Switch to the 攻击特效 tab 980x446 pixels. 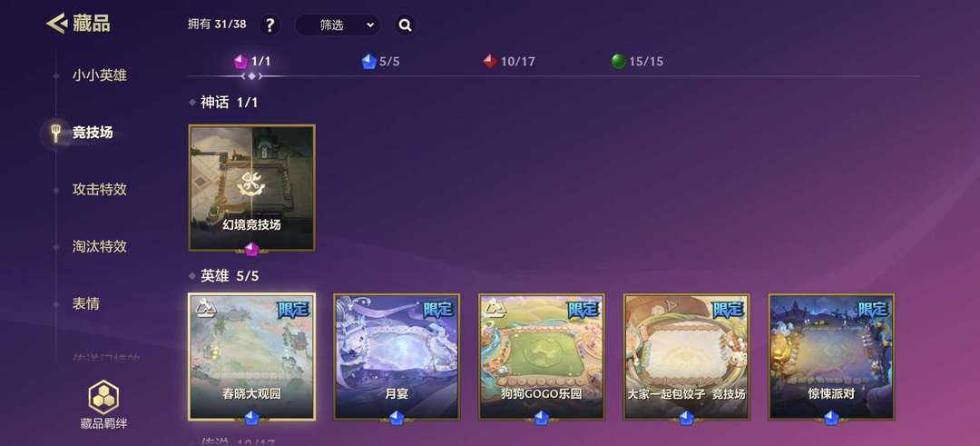coord(100,190)
